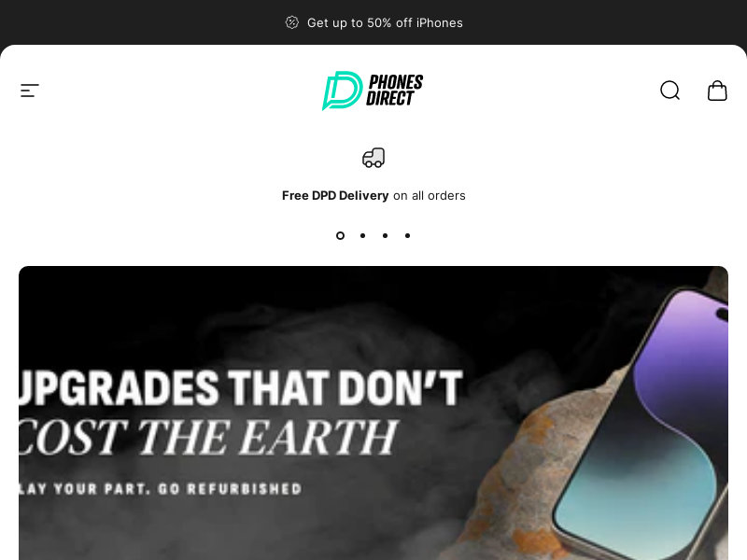747x560 pixels.
Task: Click the Phones Direct wordmark
Action: (394, 90)
